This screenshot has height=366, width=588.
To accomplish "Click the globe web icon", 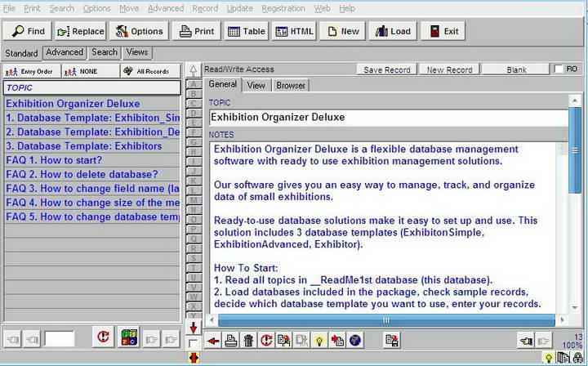I will coord(354,341).
